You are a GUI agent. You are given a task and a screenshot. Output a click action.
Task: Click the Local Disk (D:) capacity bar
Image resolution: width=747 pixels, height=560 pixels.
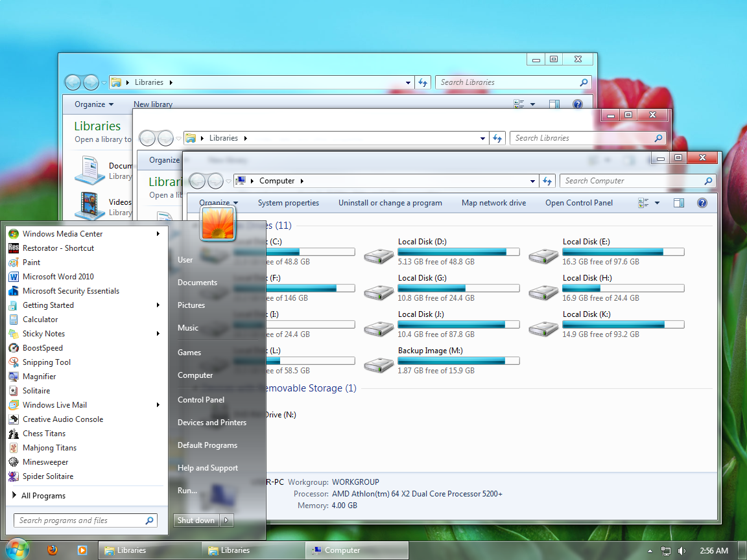pos(458,251)
